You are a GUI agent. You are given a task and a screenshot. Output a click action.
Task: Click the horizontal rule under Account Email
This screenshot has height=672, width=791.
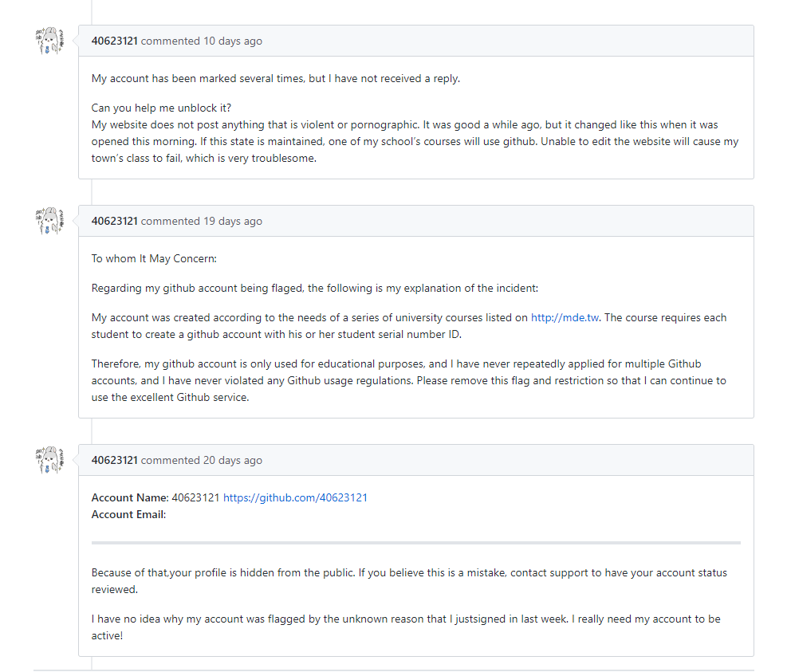pyautogui.click(x=416, y=543)
